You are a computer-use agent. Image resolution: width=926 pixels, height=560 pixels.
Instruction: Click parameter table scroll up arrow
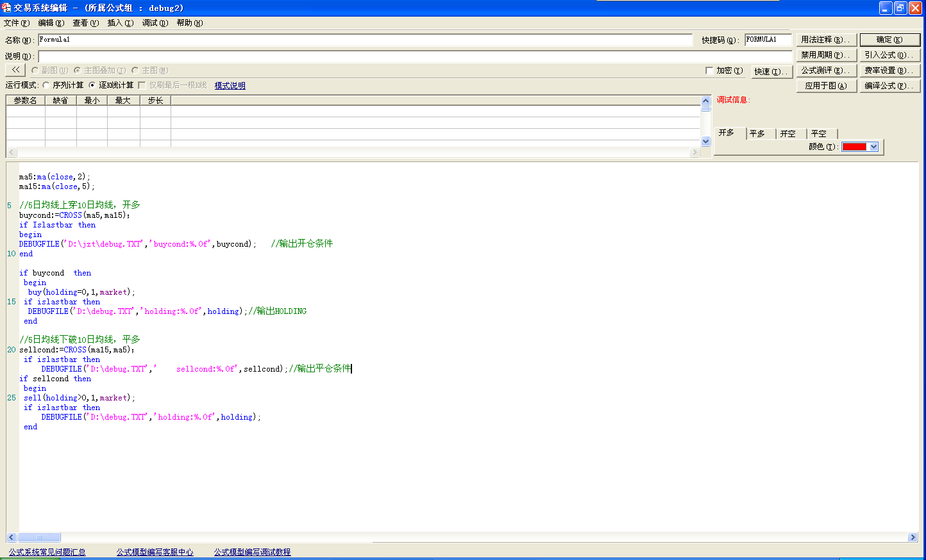click(x=706, y=101)
